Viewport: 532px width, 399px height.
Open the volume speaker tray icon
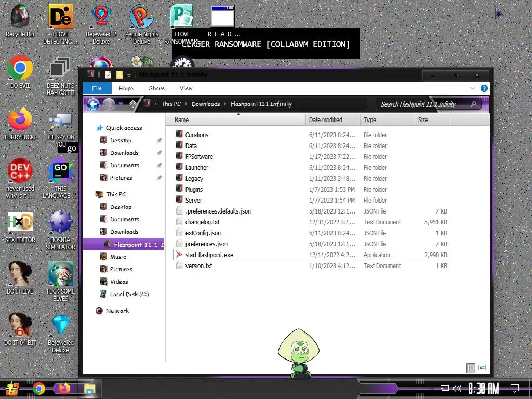[x=457, y=389]
